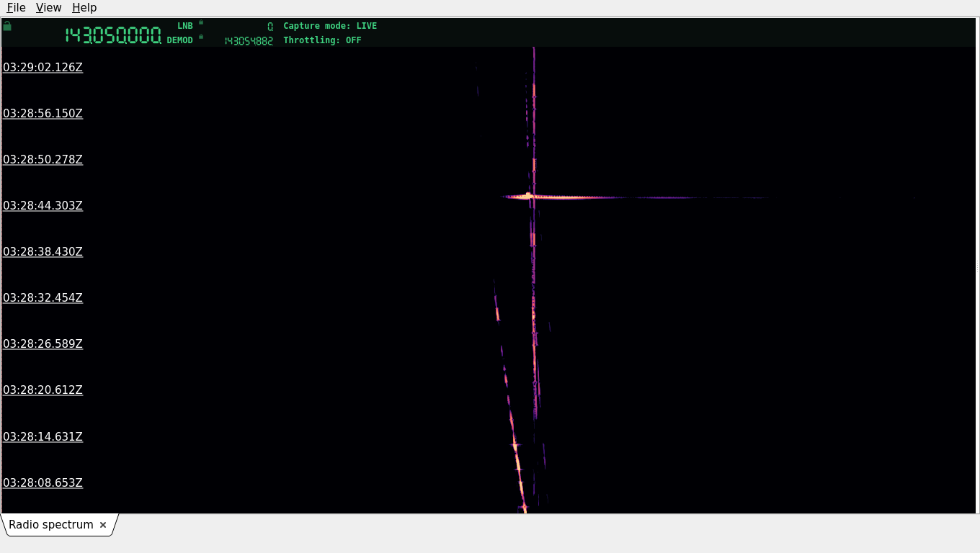Open the View menu
The image size is (980, 553).
coord(48,8)
